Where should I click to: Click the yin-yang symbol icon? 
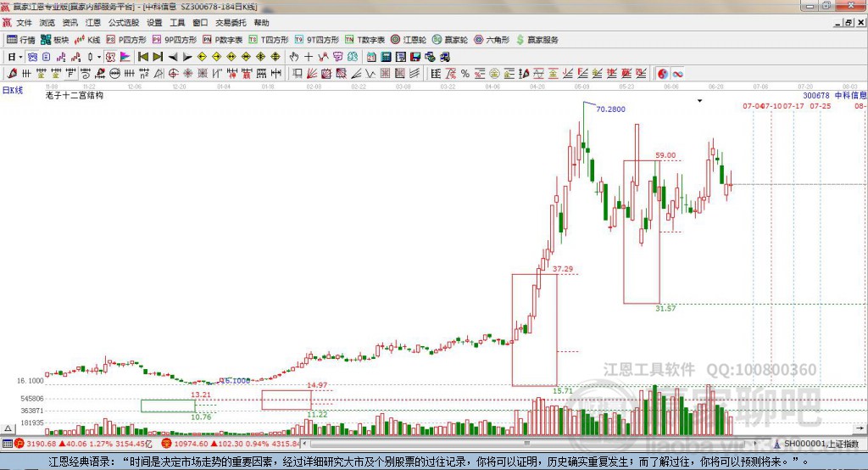pos(663,73)
